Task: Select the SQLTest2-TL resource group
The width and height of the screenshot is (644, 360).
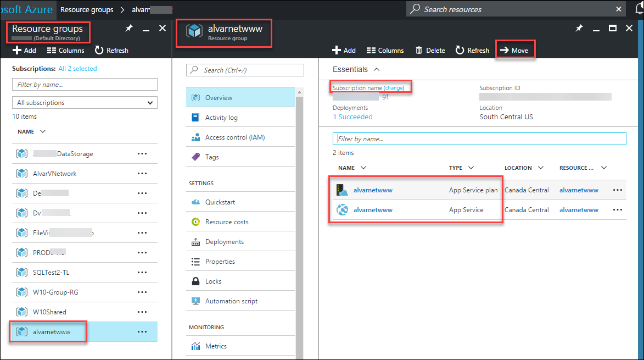Action: (x=51, y=273)
